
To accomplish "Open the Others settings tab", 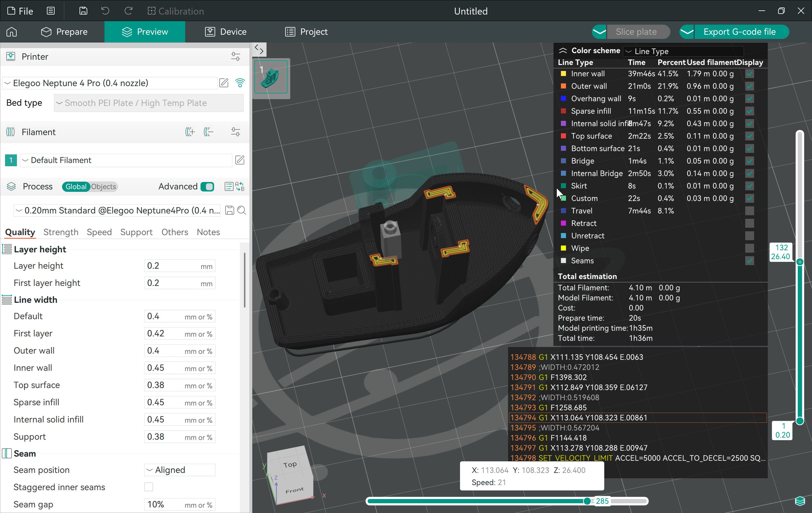I will coord(175,232).
